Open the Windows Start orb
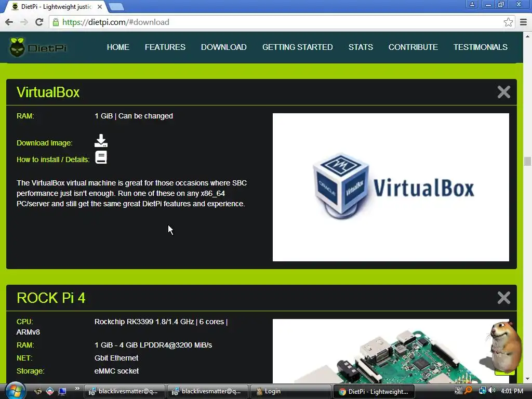 [x=15, y=391]
